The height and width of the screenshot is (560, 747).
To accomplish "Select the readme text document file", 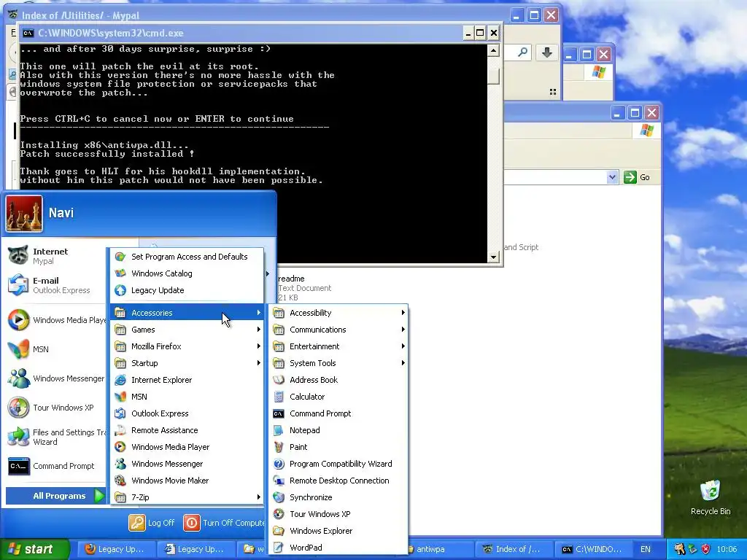I will tap(304, 287).
